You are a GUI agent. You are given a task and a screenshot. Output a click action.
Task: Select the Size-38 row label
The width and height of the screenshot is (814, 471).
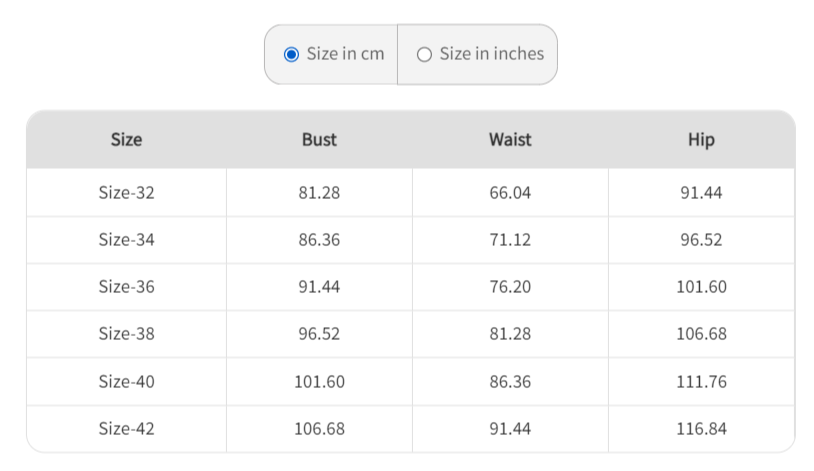point(126,334)
